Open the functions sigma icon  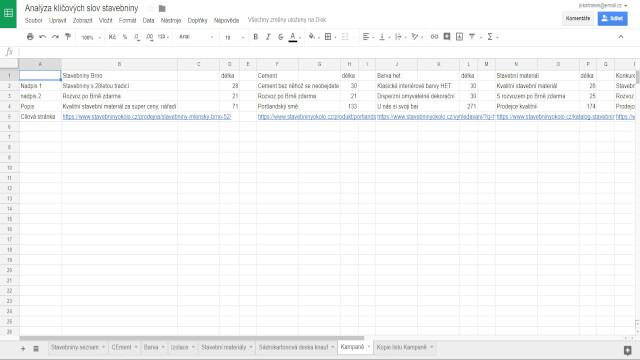pyautogui.click(x=490, y=37)
